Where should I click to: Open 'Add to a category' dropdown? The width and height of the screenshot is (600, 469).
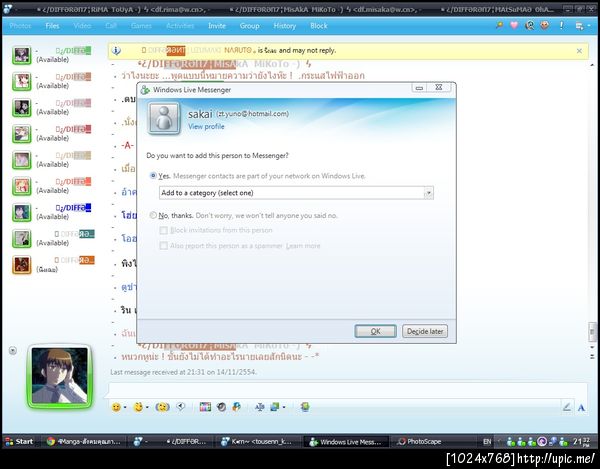(296, 193)
